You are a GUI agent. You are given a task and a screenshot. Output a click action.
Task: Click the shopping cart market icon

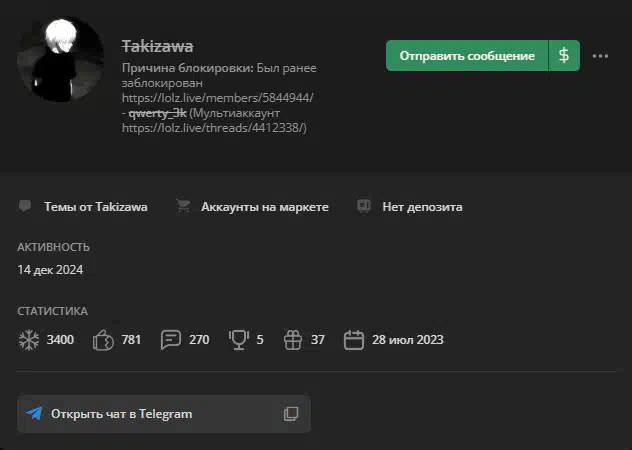183,206
